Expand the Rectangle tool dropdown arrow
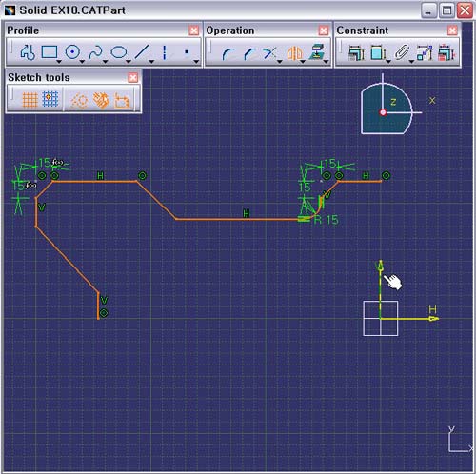Screen dimensions: 476x474 (59, 62)
